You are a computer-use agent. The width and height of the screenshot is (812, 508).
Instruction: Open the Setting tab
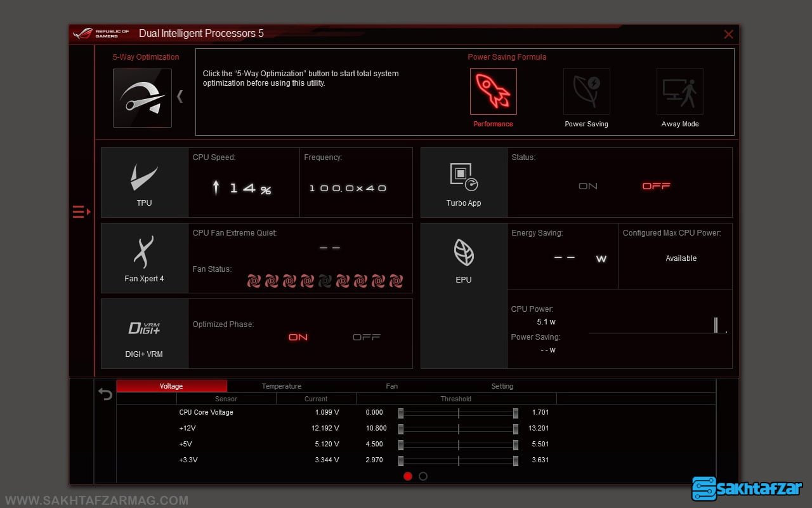point(502,386)
